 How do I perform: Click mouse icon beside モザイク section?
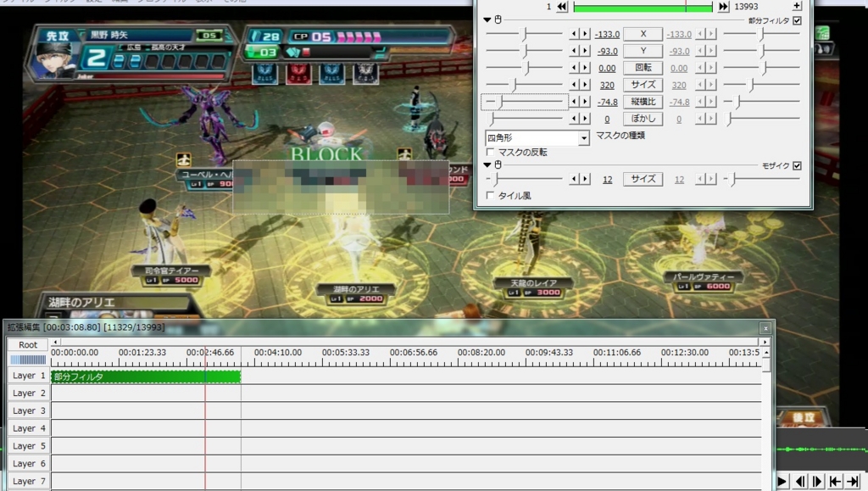(x=498, y=165)
